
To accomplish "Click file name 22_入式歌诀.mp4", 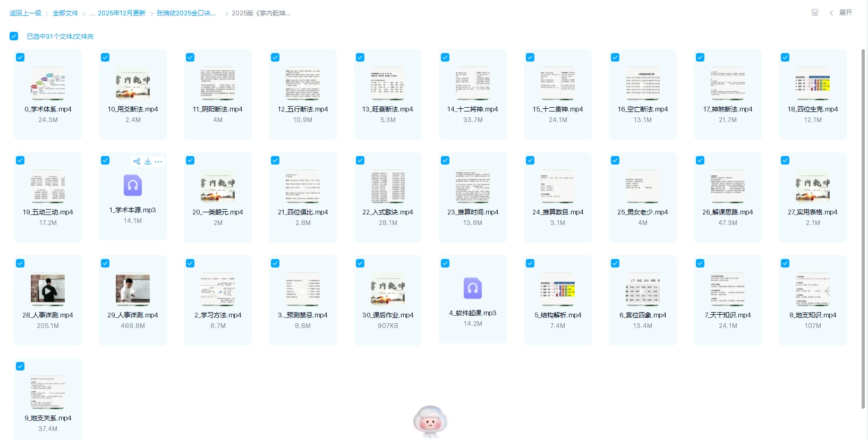I will pos(388,212).
